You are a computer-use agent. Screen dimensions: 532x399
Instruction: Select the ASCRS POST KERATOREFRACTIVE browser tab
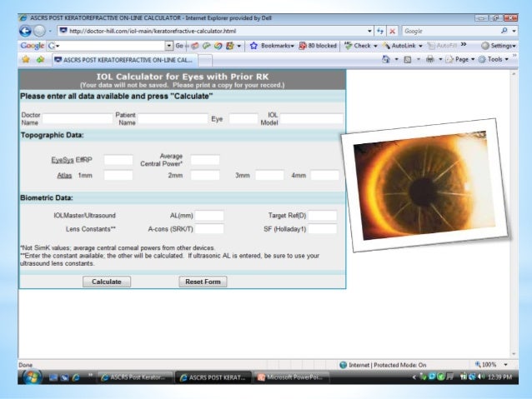tap(125, 60)
